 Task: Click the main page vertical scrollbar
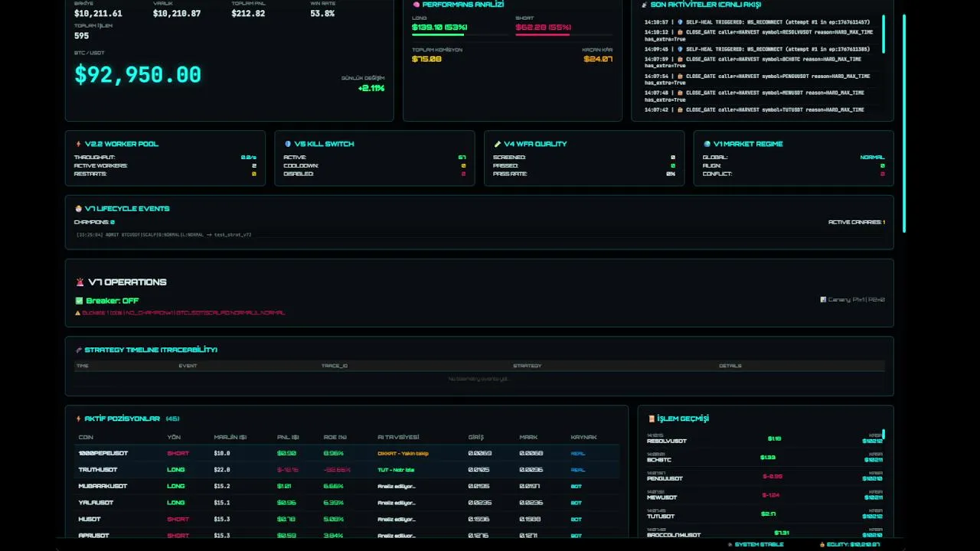tap(903, 122)
